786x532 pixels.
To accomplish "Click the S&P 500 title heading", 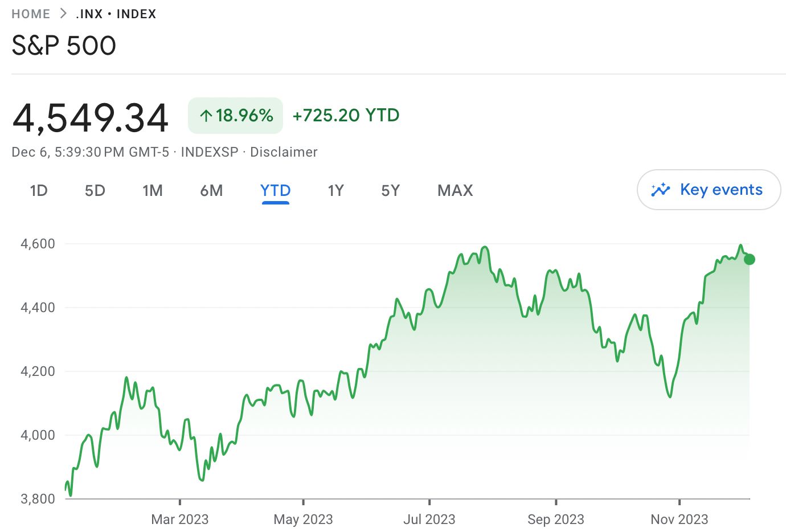I will coord(64,46).
